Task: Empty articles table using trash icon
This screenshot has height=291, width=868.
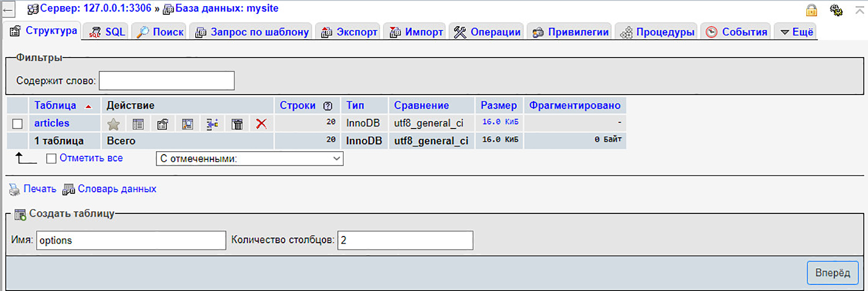Action: click(237, 124)
